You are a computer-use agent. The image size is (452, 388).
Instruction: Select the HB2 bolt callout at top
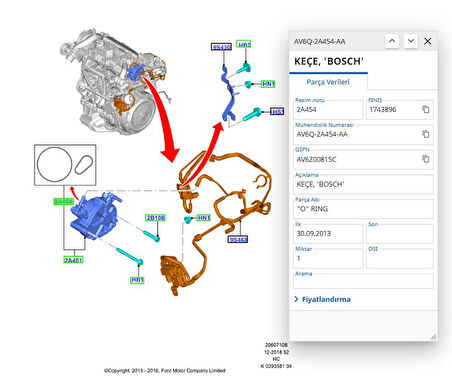[x=244, y=44]
